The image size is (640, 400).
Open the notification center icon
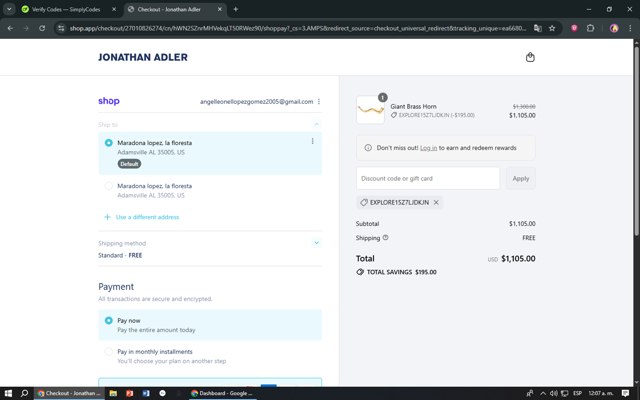[x=625, y=393]
